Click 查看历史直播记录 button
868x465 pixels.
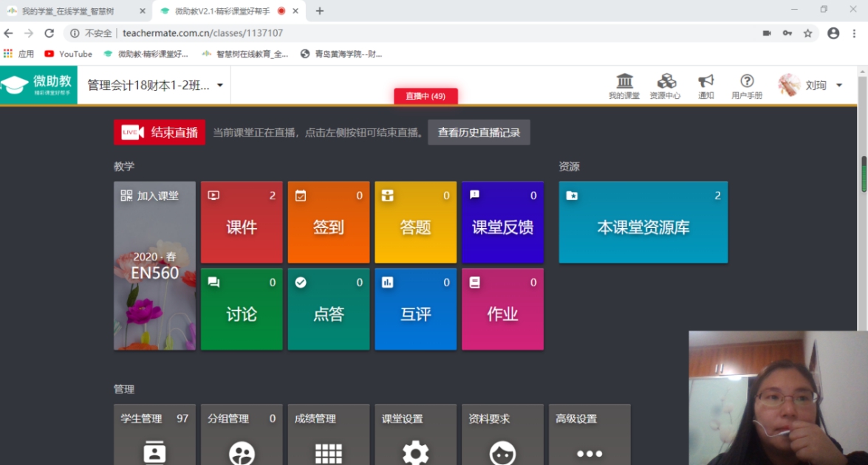pos(479,132)
